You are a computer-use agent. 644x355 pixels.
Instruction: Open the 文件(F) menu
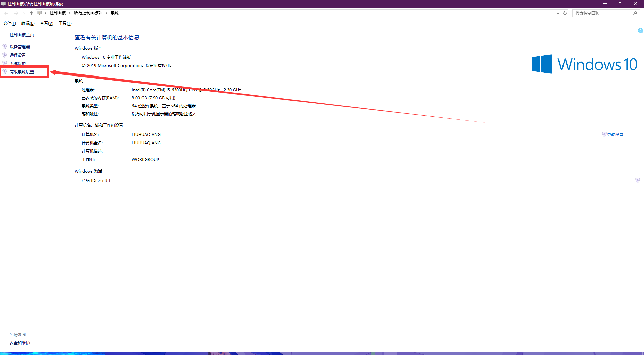(9, 23)
